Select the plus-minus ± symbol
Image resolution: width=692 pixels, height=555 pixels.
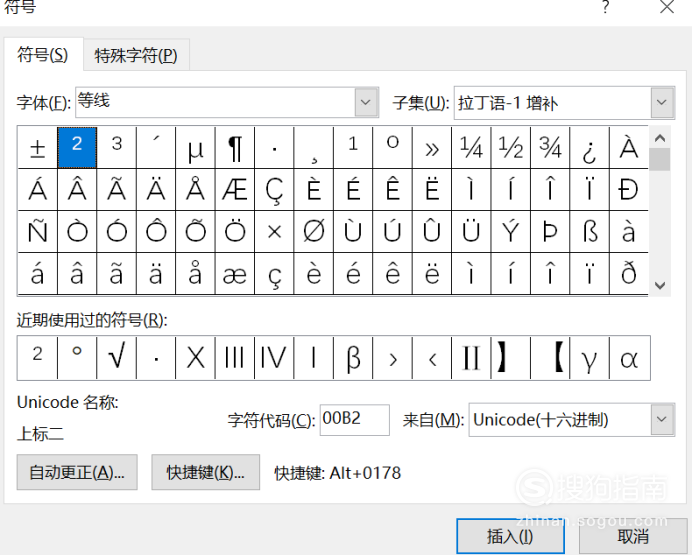tap(38, 147)
